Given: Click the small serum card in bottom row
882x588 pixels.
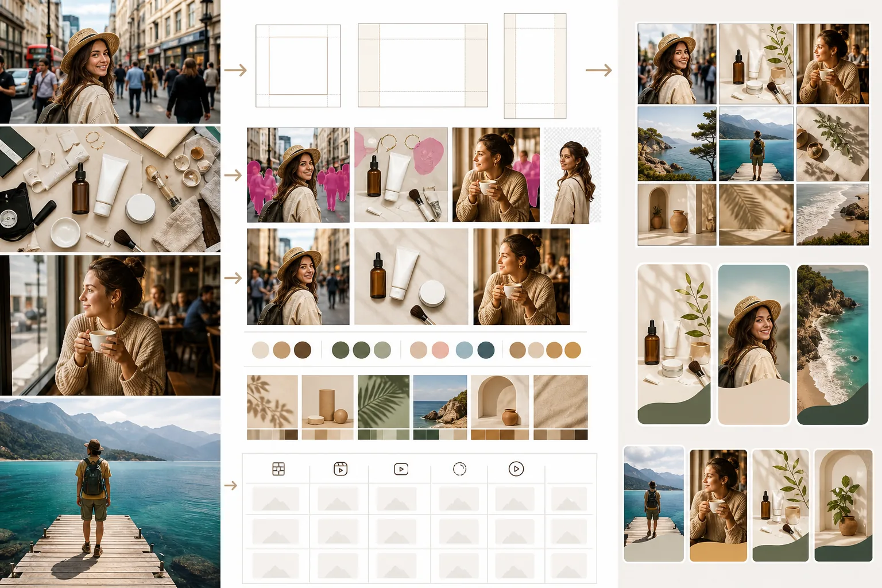Looking at the screenshot, I should (781, 505).
